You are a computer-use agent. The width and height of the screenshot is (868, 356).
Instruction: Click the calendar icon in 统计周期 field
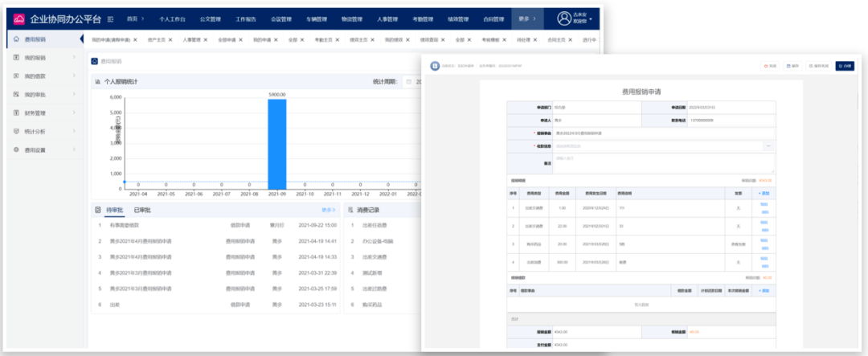click(x=408, y=81)
